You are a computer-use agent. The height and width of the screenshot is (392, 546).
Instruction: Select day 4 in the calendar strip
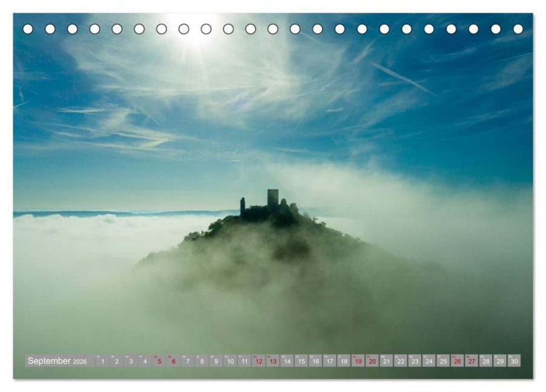(x=145, y=361)
